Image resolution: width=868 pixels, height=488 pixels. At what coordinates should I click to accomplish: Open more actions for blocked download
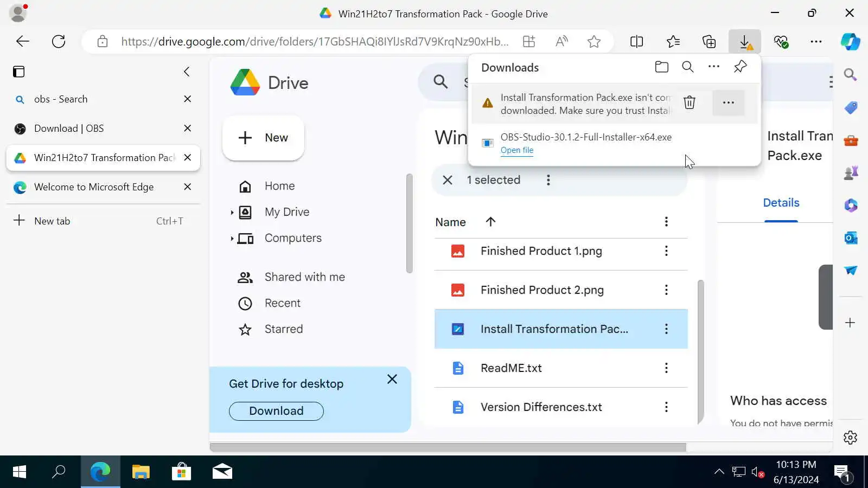click(729, 102)
